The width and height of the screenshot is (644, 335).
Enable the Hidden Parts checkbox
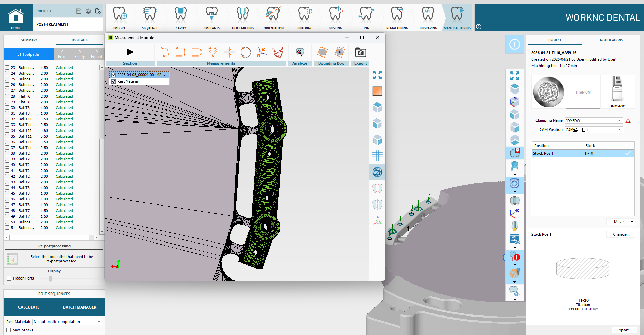[x=9, y=278]
